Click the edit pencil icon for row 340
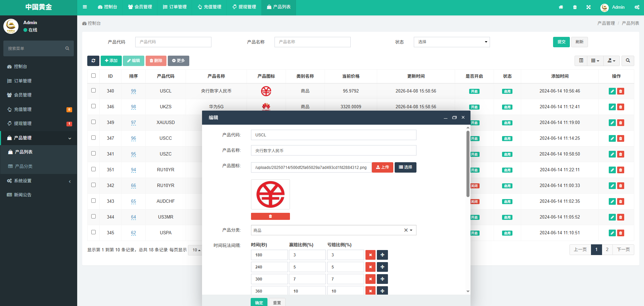644x306 pixels. [x=612, y=91]
